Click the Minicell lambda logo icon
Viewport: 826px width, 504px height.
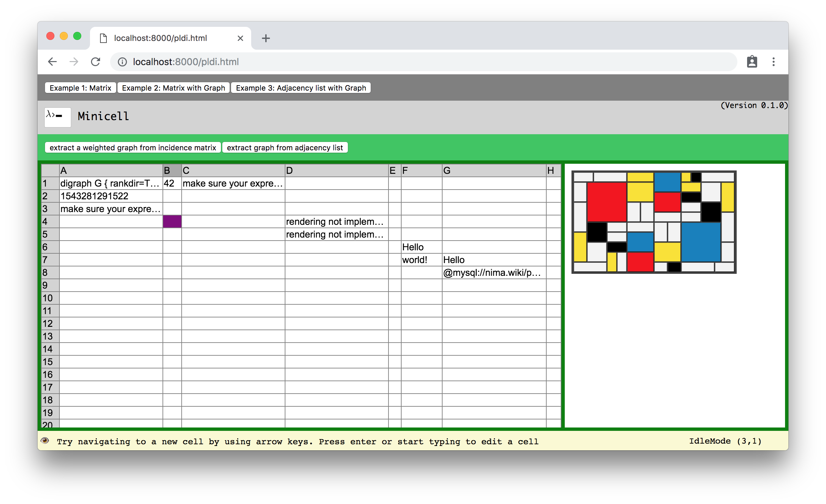57,117
